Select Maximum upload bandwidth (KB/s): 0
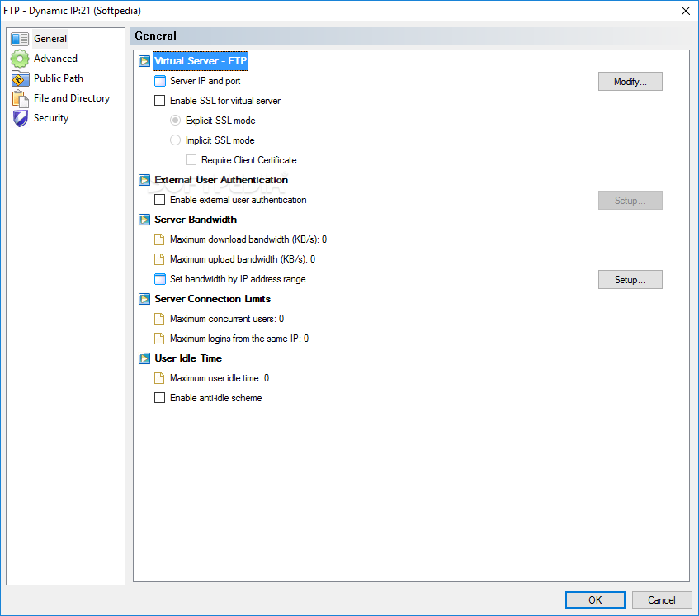The height and width of the screenshot is (616, 699). coord(243,259)
